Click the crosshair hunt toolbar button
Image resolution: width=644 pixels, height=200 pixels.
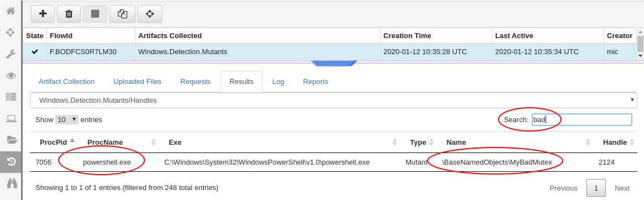(149, 14)
